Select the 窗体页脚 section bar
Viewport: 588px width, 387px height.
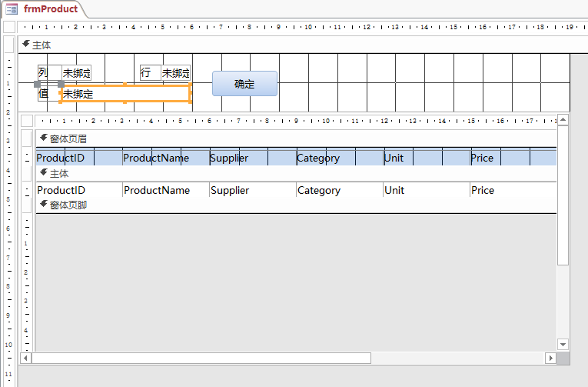[x=296, y=205]
